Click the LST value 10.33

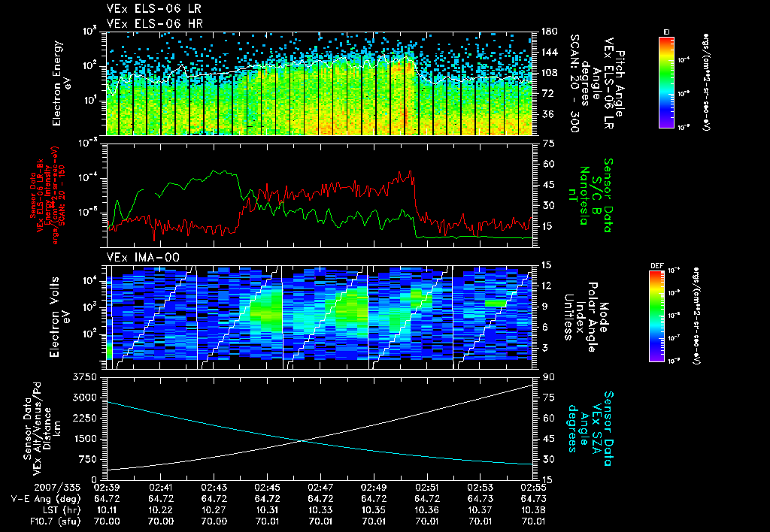click(x=320, y=510)
